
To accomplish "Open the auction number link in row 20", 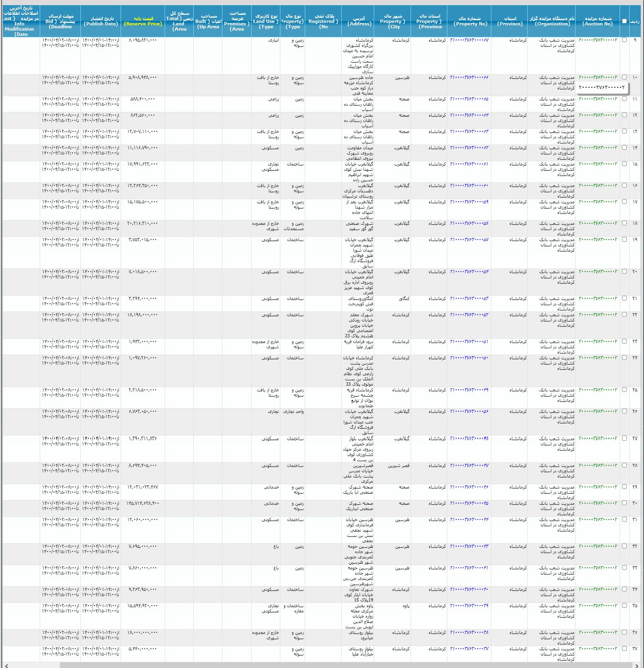I will pos(598,272).
